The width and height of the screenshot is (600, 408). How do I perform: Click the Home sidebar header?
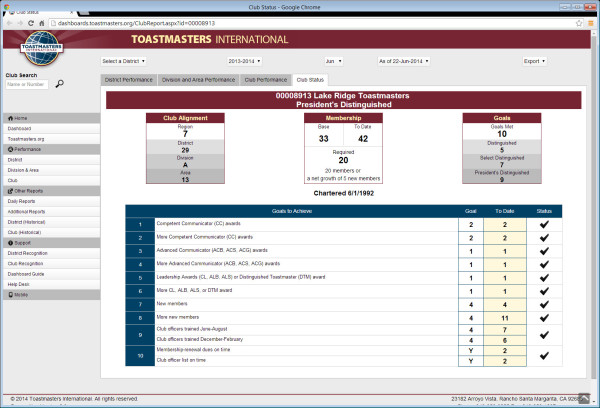tap(52, 118)
